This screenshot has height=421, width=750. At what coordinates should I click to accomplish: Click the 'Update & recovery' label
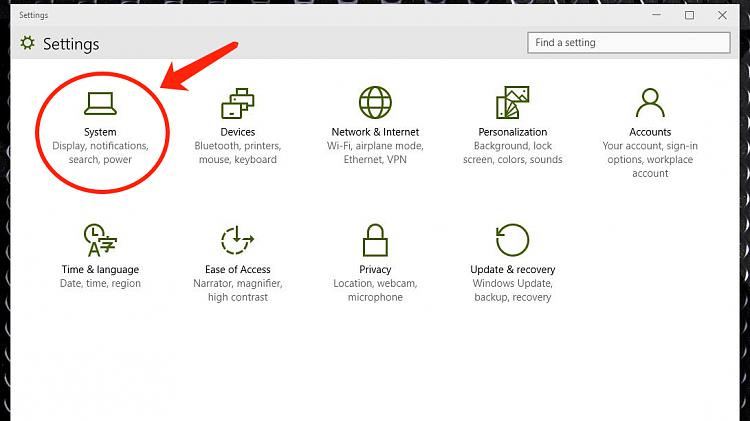[x=513, y=269]
